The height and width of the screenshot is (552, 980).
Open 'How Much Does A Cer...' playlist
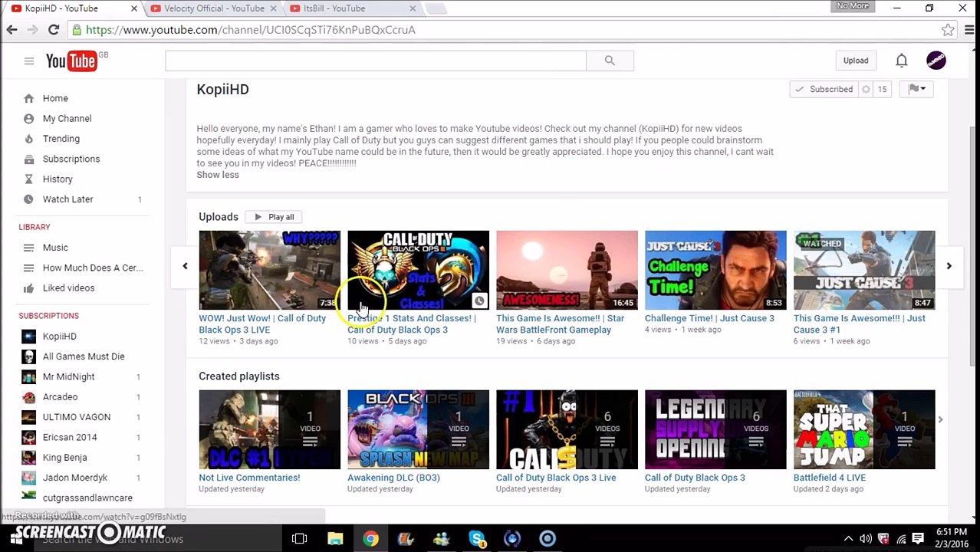coord(93,268)
